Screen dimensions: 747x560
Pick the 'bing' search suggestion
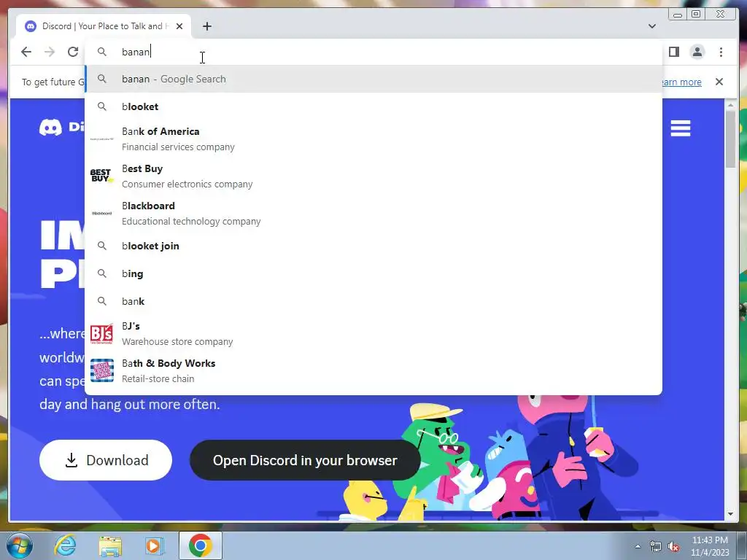[x=373, y=274]
